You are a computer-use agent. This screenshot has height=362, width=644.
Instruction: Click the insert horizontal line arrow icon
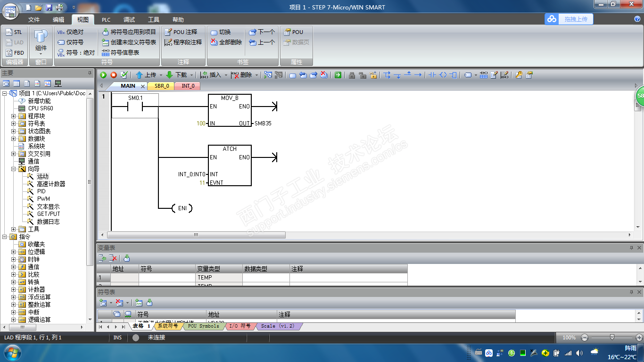coord(418,75)
